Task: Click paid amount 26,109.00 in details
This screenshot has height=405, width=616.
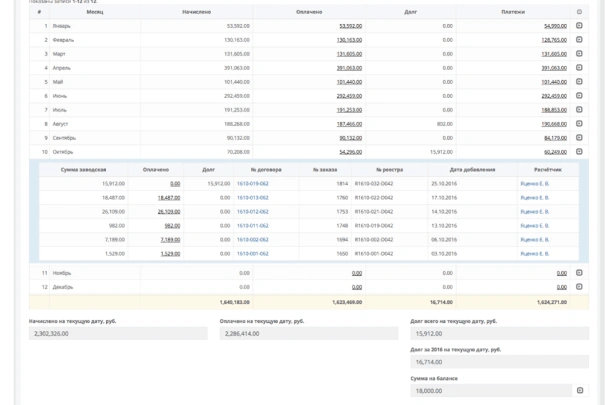Action: pos(168,212)
